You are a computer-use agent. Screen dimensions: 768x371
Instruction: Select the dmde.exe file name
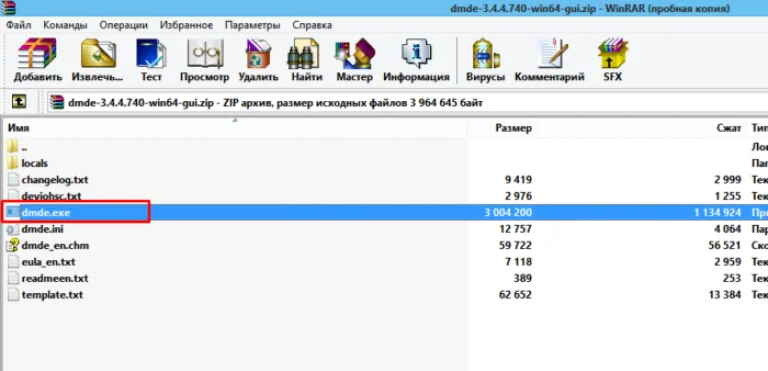(x=46, y=213)
